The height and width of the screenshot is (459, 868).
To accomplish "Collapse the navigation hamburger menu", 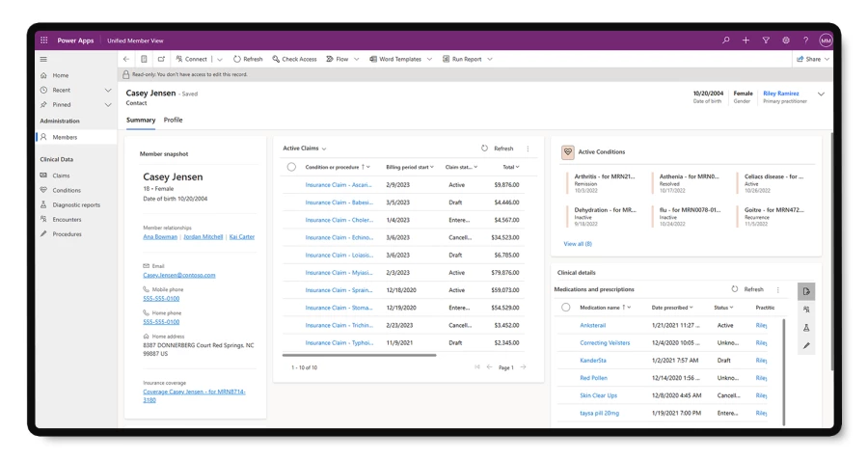I will (x=43, y=59).
